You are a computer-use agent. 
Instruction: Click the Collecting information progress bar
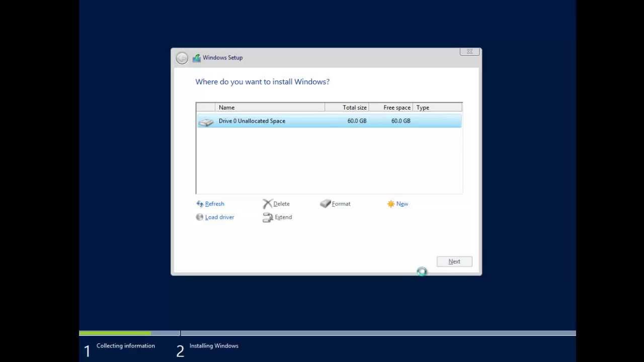pyautogui.click(x=129, y=333)
